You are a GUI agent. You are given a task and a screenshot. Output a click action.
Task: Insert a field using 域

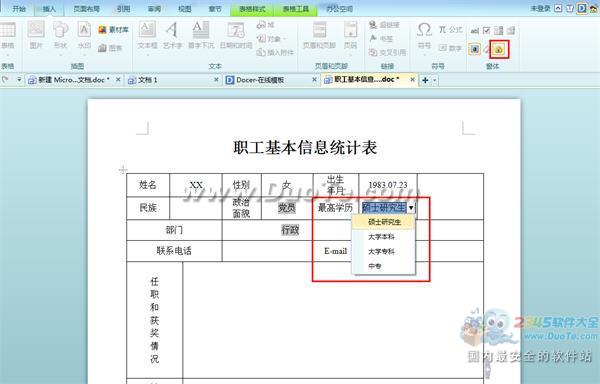(266, 25)
